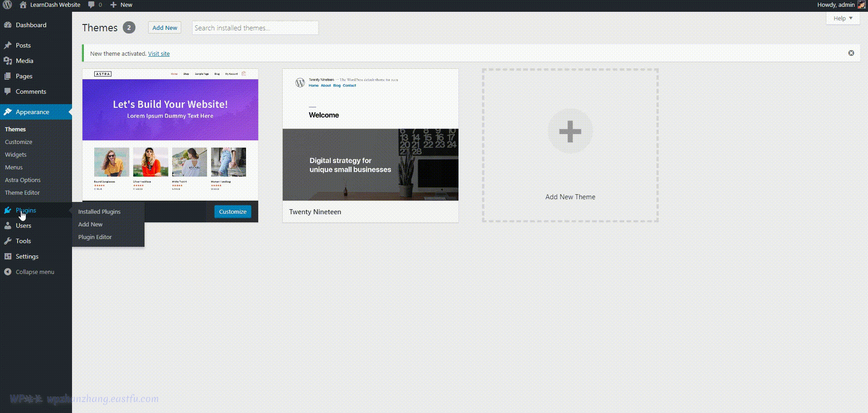Open the Media menu label

24,61
